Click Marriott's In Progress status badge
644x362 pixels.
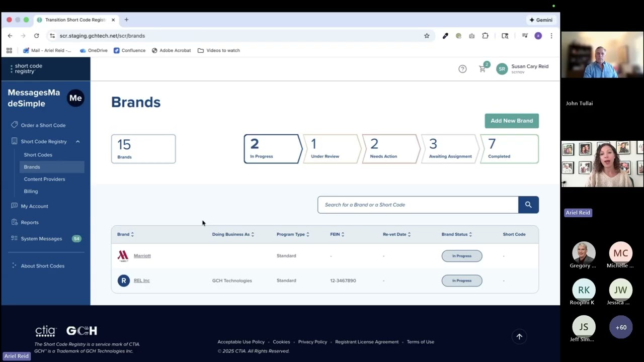[462, 256]
